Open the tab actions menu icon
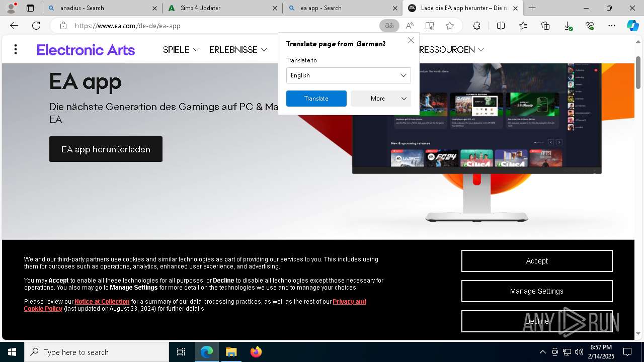The width and height of the screenshot is (644, 362). [x=30, y=8]
